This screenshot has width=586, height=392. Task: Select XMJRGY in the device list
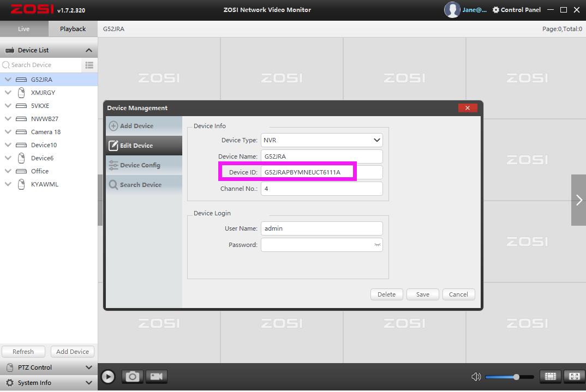coord(49,93)
